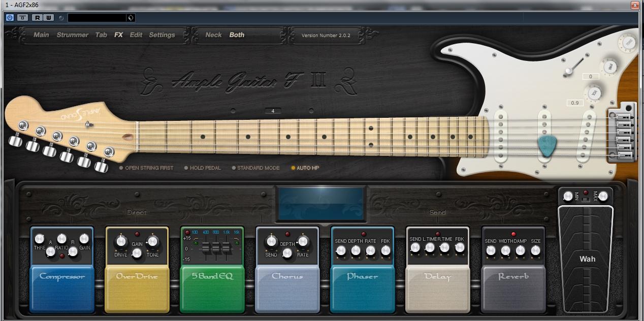Image resolution: width=644 pixels, height=321 pixels.
Task: Toggle the Hold Pedal option
Action: pyautogui.click(x=203, y=168)
